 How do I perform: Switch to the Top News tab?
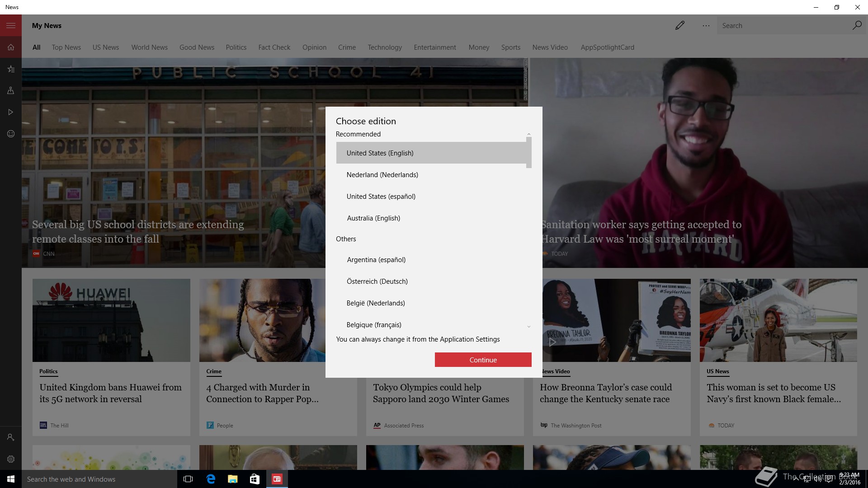[66, 47]
